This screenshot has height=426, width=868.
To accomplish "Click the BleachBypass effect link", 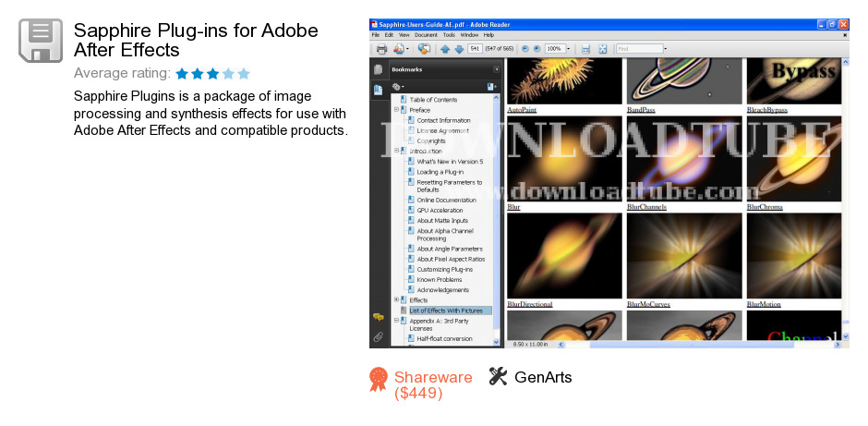I will tap(766, 110).
